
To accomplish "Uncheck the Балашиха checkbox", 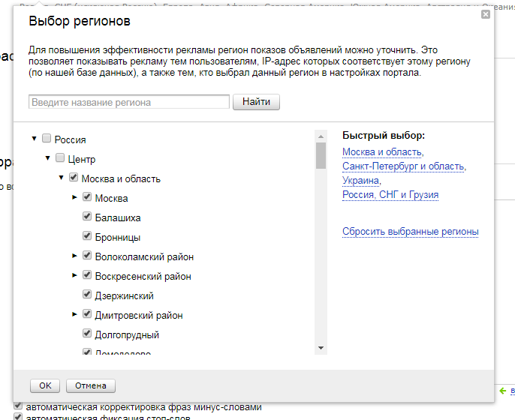I will tap(87, 217).
